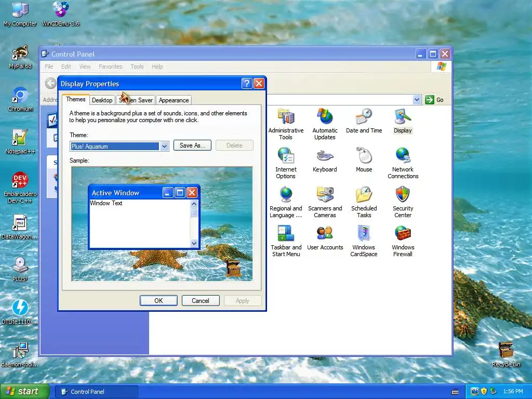Expand the Theme dropdown list
532x399 pixels.
[x=164, y=146]
